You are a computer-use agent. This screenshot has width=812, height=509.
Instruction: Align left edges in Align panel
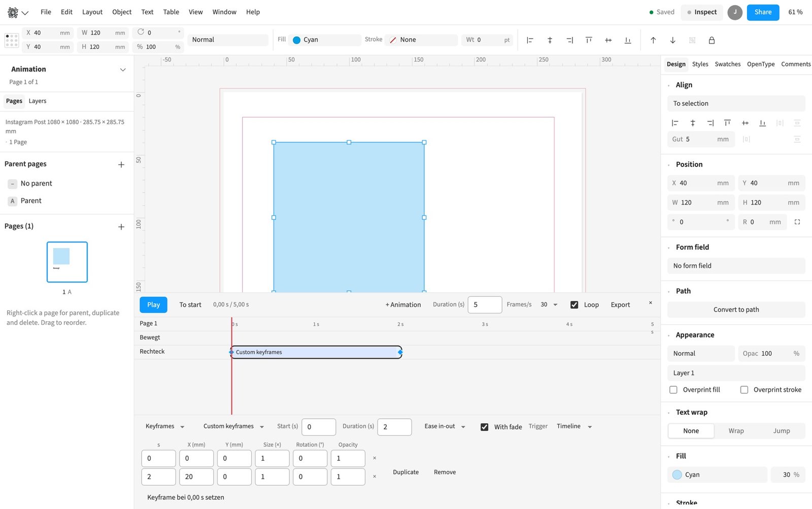[675, 123]
